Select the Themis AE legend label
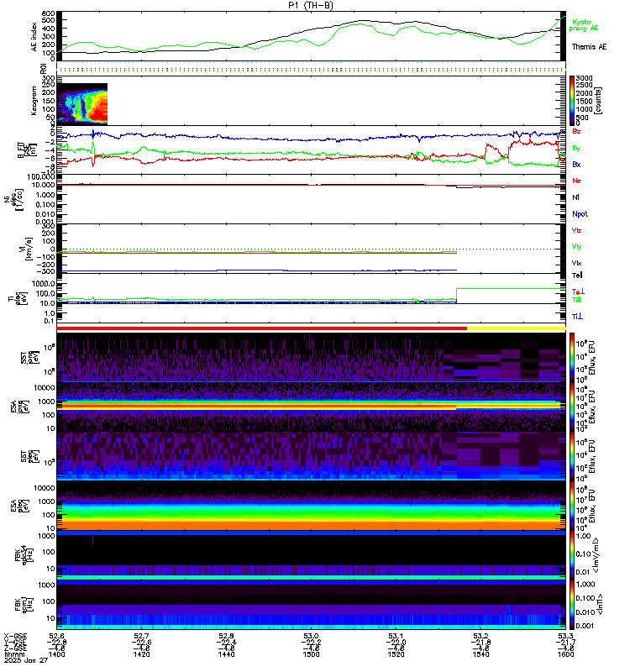Image resolution: width=630 pixels, height=672 pixels. [590, 47]
